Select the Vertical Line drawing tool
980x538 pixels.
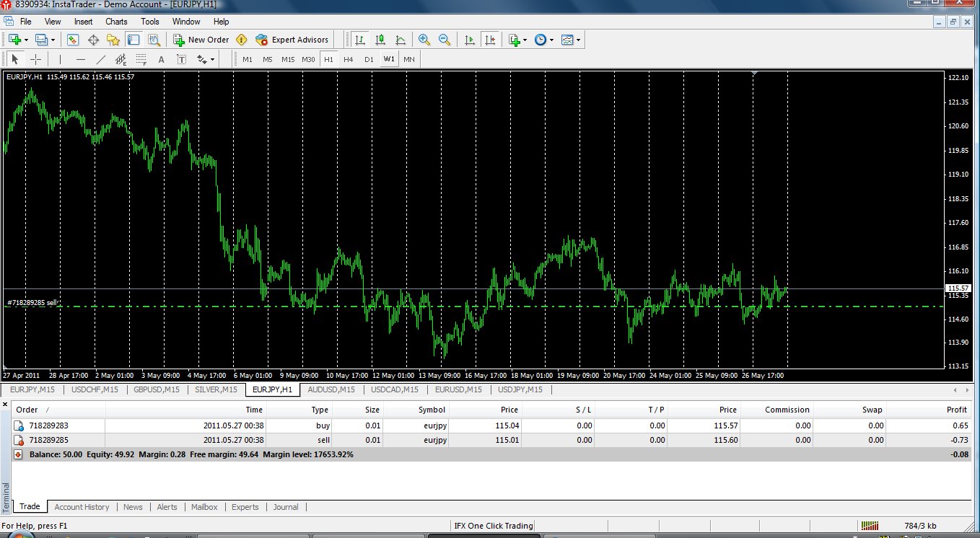[60, 59]
